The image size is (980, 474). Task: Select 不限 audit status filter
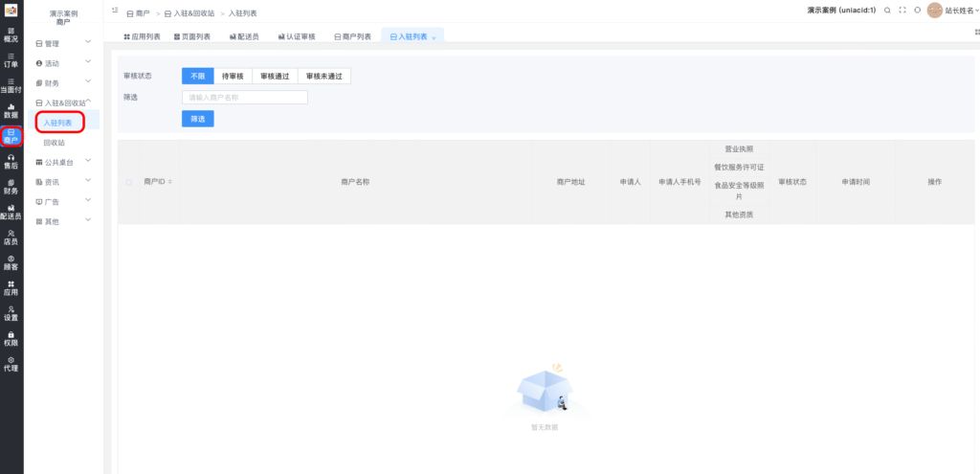pos(197,76)
